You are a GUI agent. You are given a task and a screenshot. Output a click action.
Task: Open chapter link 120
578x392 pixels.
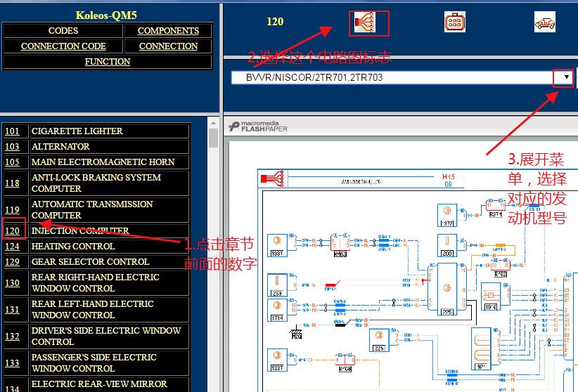coord(12,231)
